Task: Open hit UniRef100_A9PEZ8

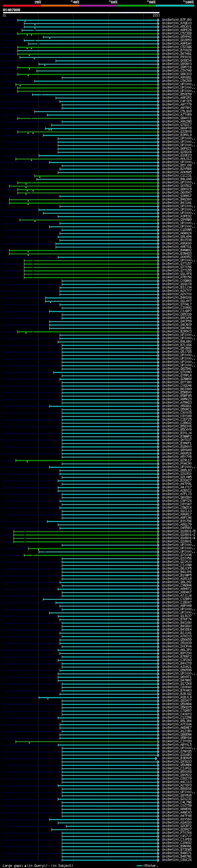Action: point(176,30)
